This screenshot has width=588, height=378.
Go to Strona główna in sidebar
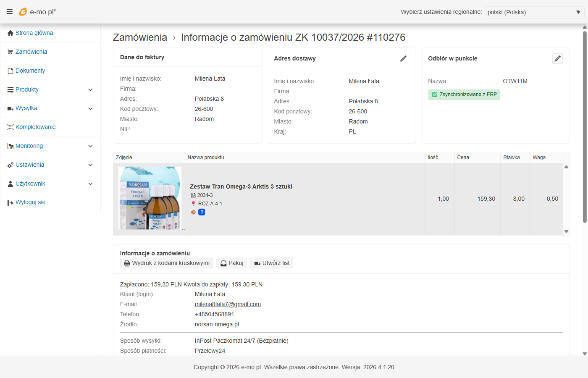pos(34,33)
